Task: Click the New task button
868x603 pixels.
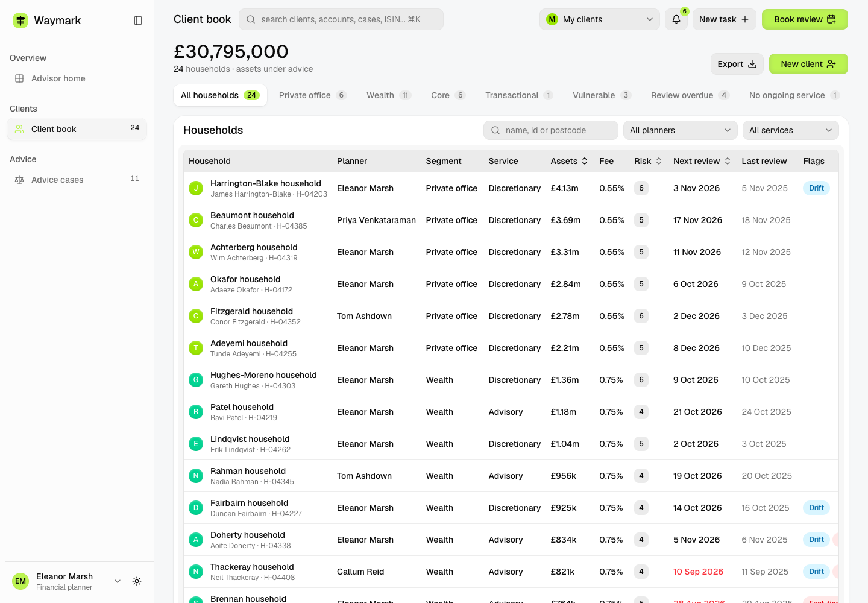Action: (x=724, y=19)
